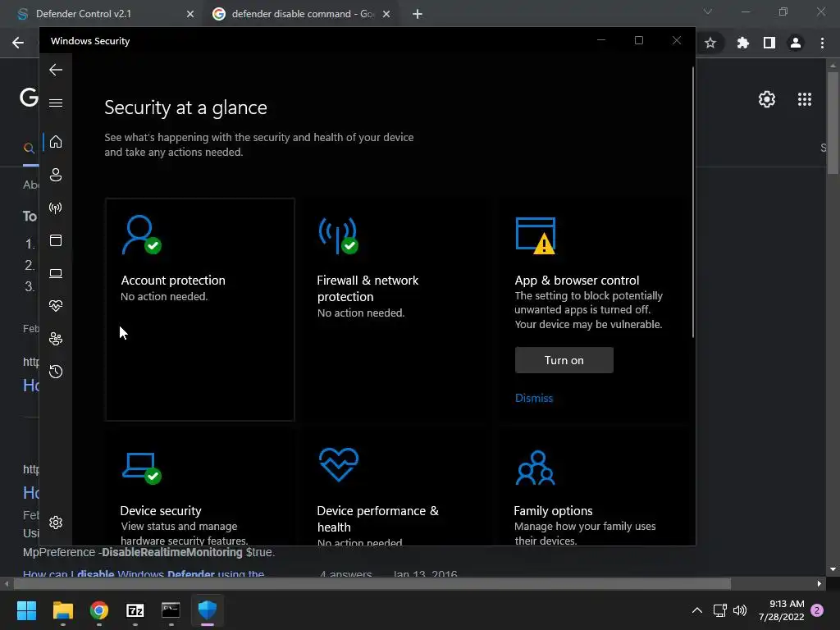Open the notification badge showing 2
This screenshot has height=630, width=840.
coord(817,610)
